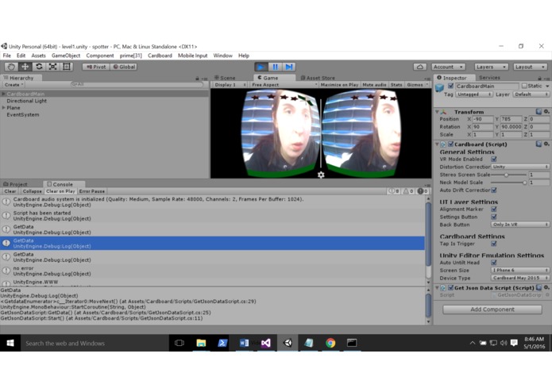Toggle Collapse in Console toolbar

pos(32,191)
